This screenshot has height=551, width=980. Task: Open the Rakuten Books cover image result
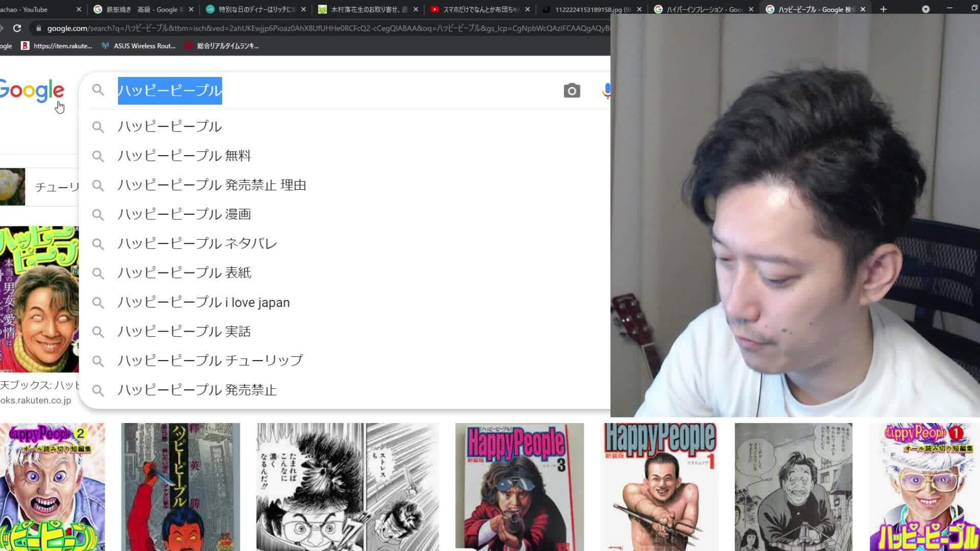click(x=39, y=299)
